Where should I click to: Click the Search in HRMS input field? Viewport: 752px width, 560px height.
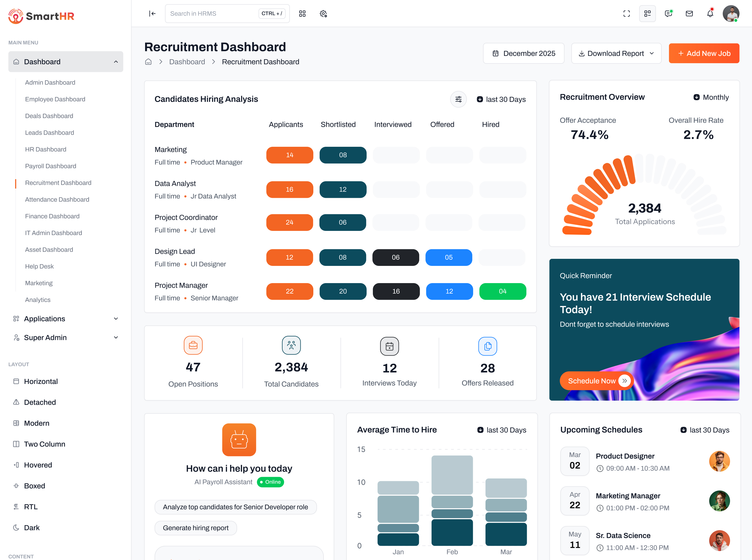click(210, 13)
